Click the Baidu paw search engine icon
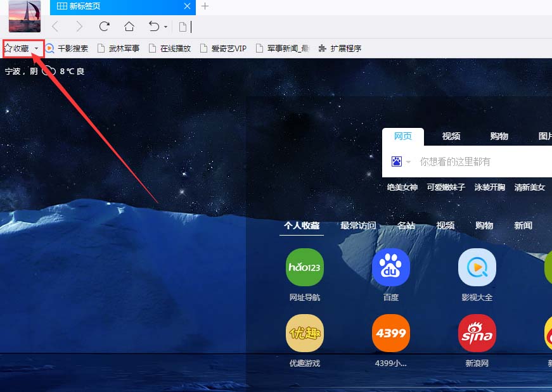 (x=397, y=161)
